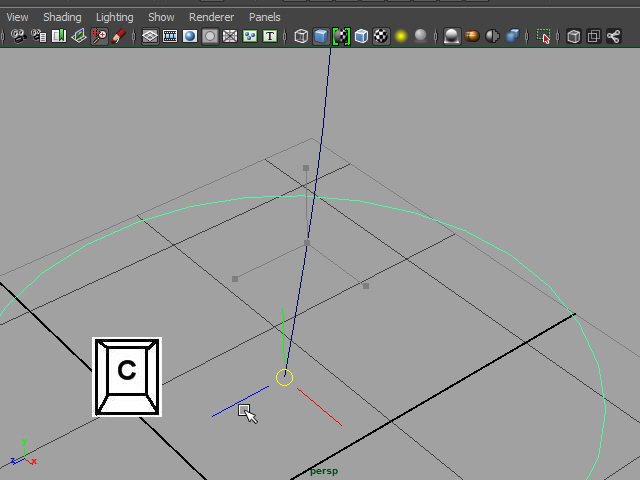Click the persp camera name label
The height and width of the screenshot is (480, 640).
tap(324, 471)
